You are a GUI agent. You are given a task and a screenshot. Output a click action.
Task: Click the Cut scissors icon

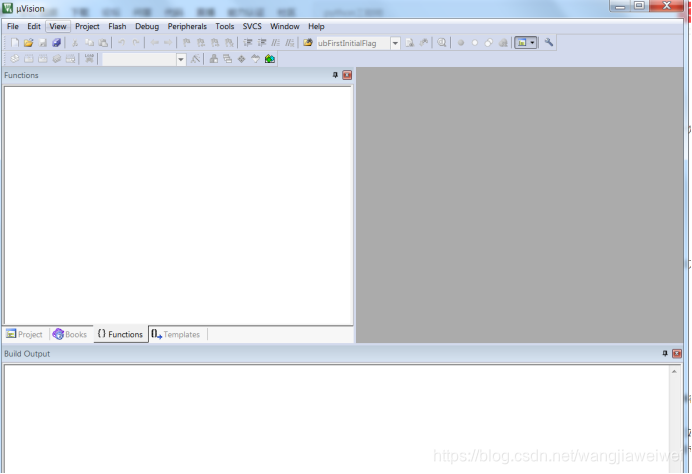pyautogui.click(x=75, y=43)
